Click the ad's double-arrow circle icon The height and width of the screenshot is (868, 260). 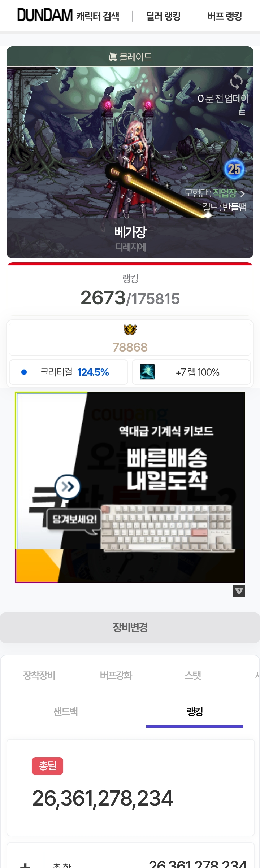[68, 487]
